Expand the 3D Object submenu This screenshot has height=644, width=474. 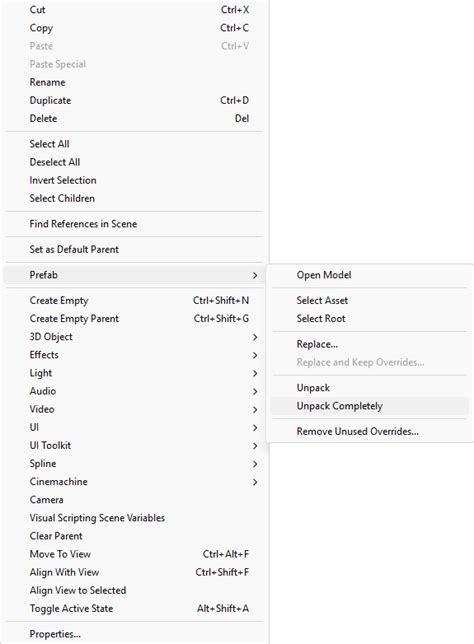click(x=134, y=336)
